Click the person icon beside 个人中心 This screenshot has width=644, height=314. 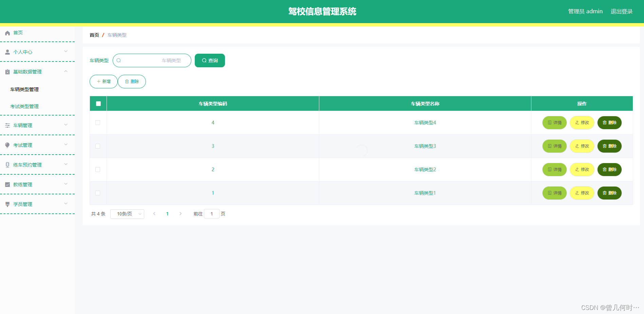tap(7, 52)
